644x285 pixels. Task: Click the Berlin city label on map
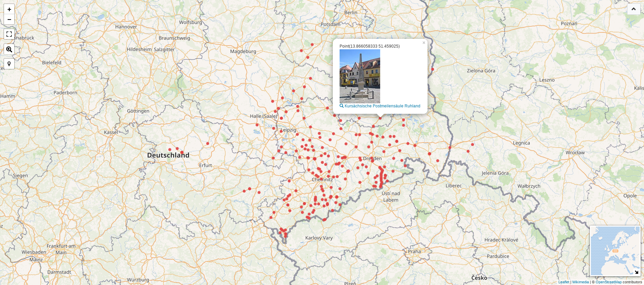tap(351, 12)
